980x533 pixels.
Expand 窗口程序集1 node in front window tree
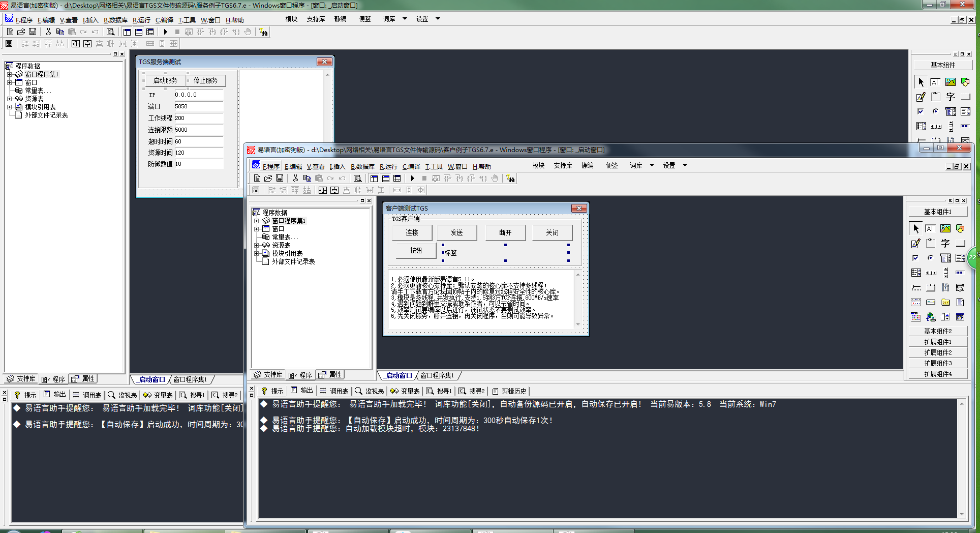pos(256,221)
